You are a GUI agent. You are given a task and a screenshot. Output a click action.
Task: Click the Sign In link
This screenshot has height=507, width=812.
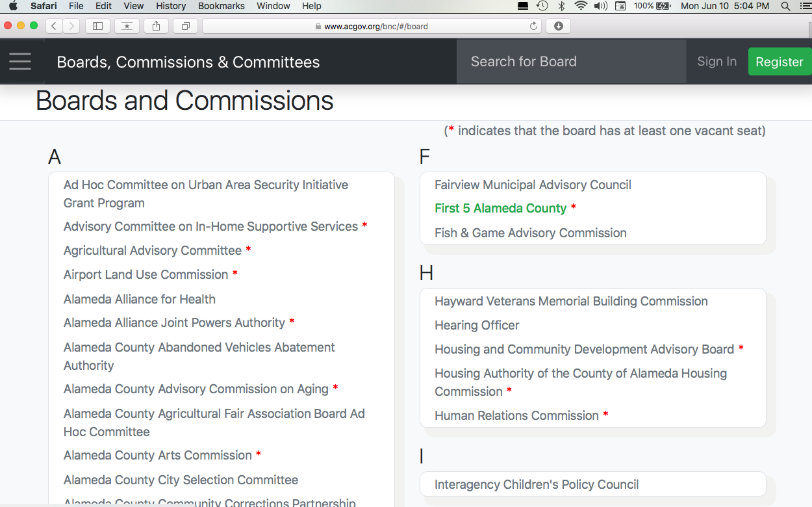tap(717, 61)
